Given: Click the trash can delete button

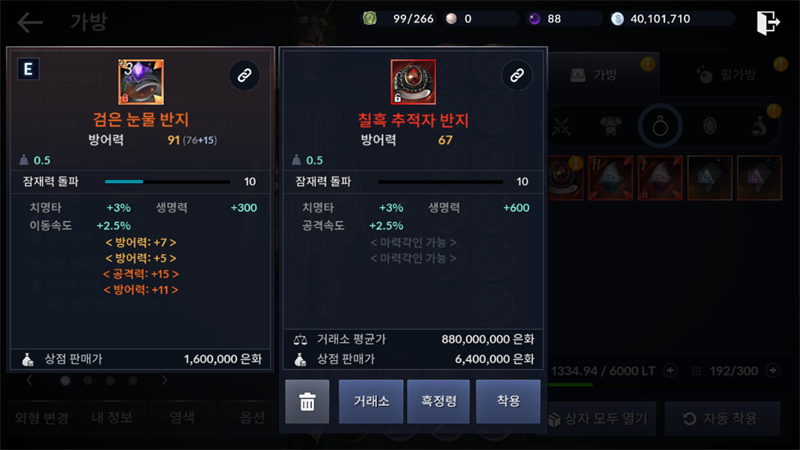Looking at the screenshot, I should [x=307, y=402].
